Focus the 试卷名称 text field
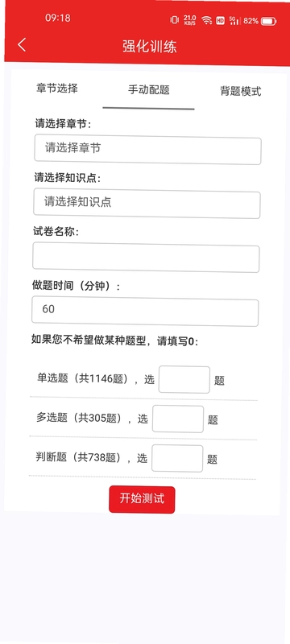Viewport: 290px width, 644px height. (x=147, y=257)
